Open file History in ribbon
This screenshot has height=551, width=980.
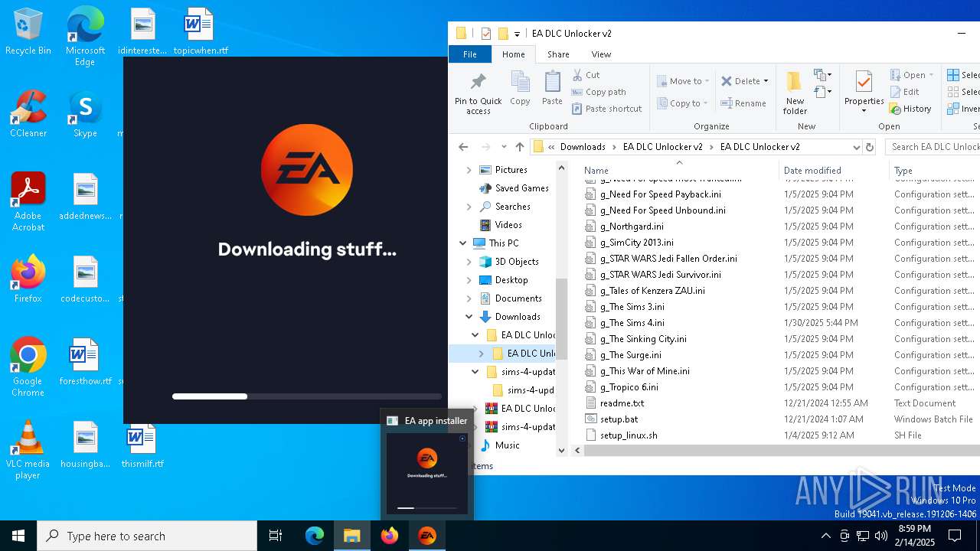910,109
